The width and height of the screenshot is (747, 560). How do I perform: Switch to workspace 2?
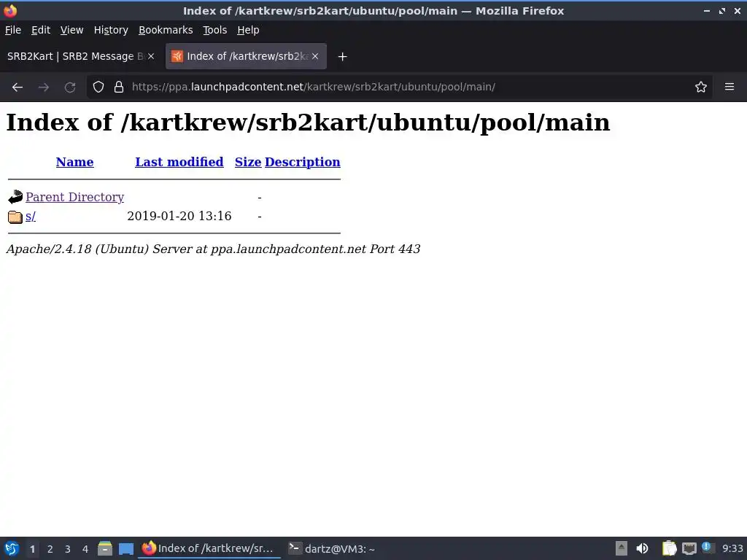50,549
